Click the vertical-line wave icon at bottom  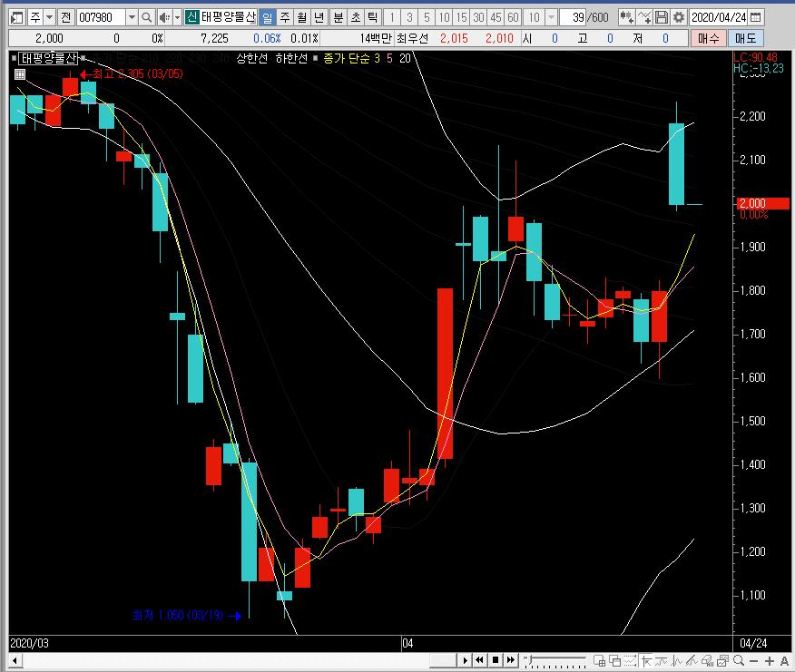(677, 660)
